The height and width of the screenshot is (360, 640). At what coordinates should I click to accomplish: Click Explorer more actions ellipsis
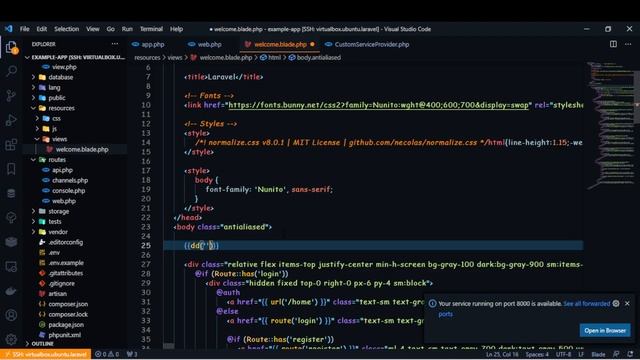(x=115, y=44)
